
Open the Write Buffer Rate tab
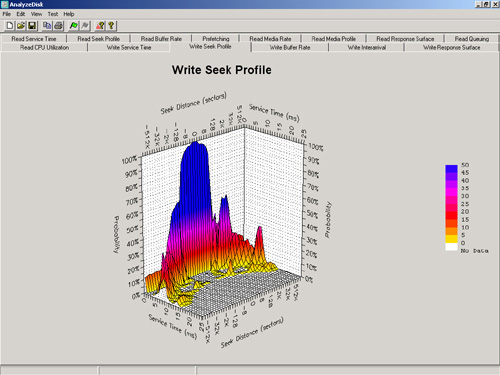(290, 47)
